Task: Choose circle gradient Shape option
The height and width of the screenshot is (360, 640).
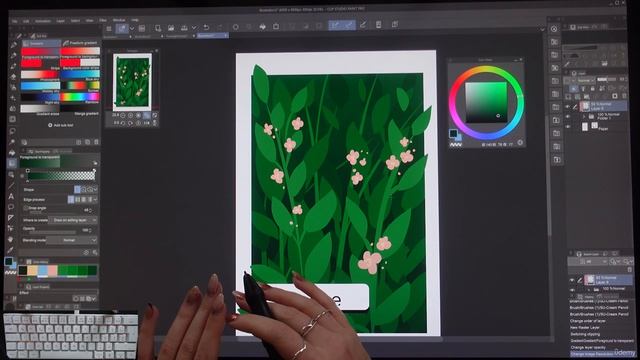Action: click(x=84, y=189)
